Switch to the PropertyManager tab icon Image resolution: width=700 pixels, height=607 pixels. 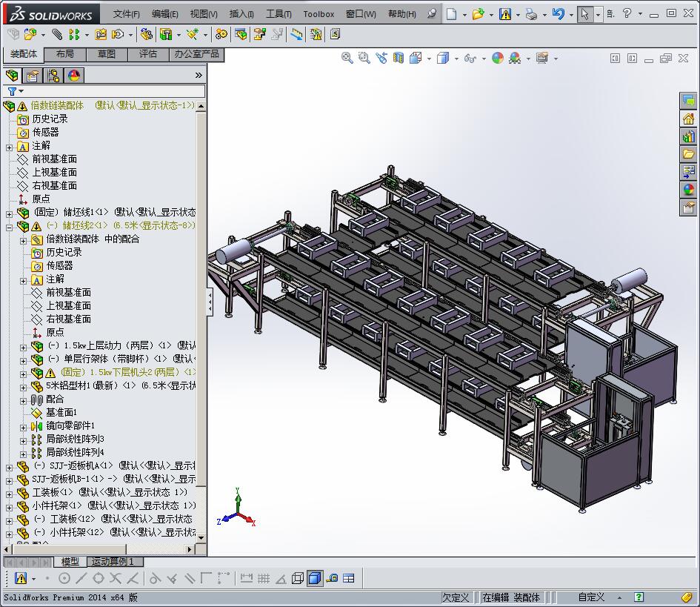pos(33,76)
